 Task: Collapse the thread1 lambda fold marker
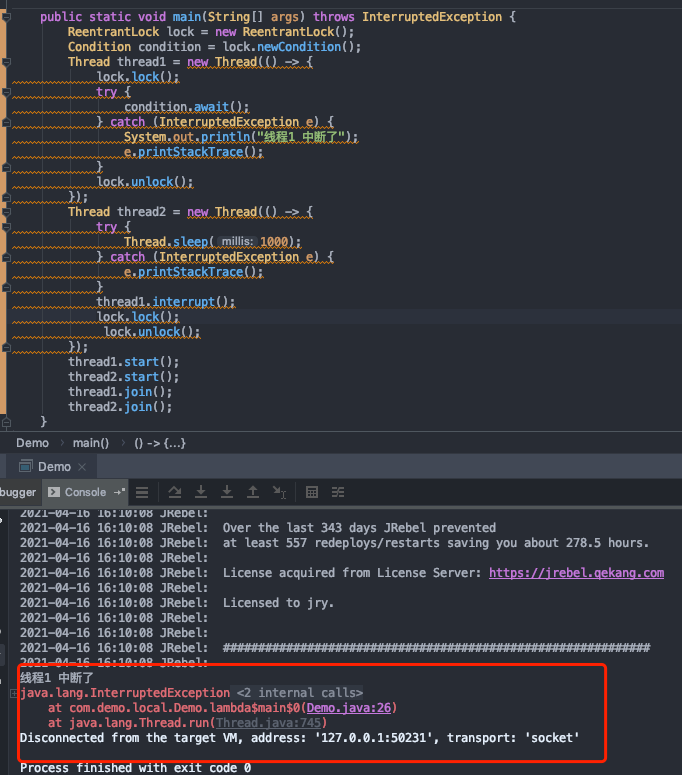click(6, 62)
